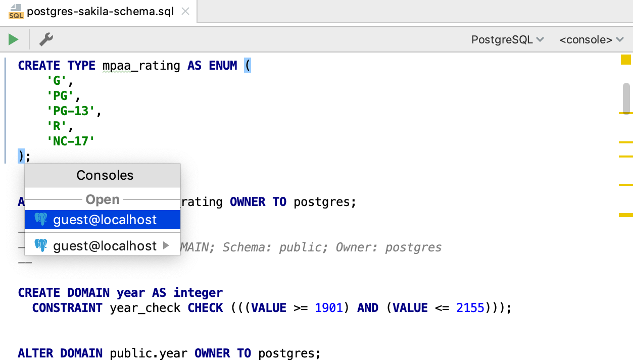This screenshot has height=364, width=633.
Task: Click the CREATE TYPE keywords
Action: click(57, 66)
